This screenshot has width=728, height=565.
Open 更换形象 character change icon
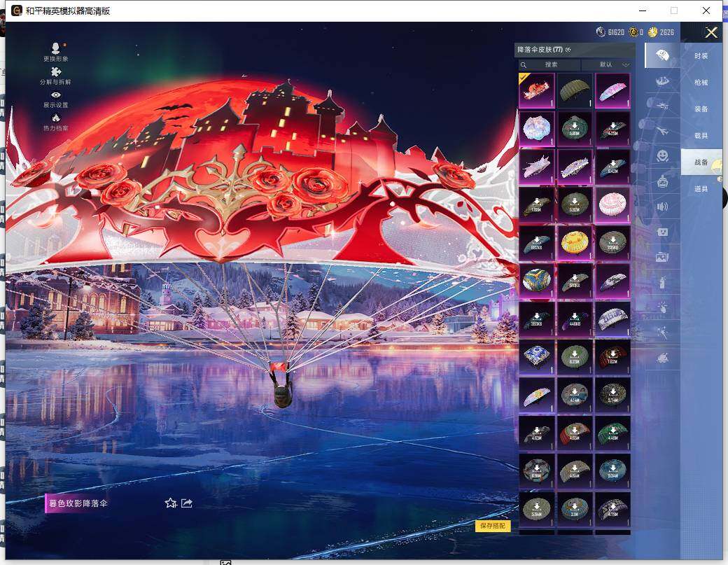tap(56, 48)
